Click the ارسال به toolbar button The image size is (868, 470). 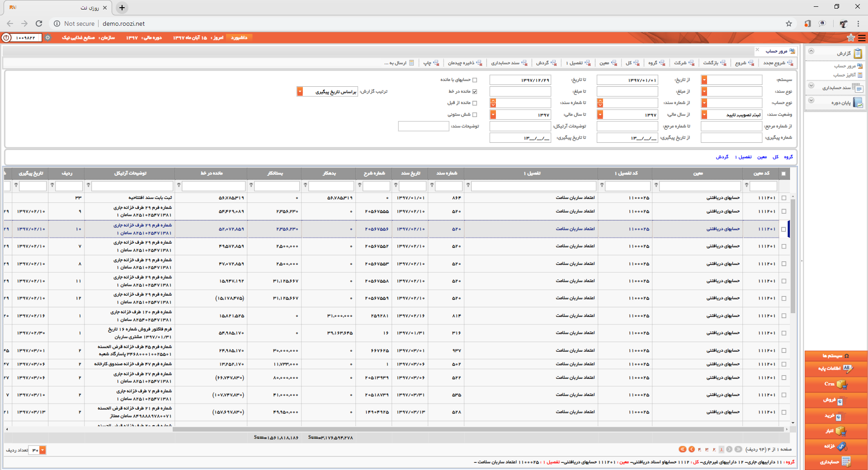pos(399,63)
